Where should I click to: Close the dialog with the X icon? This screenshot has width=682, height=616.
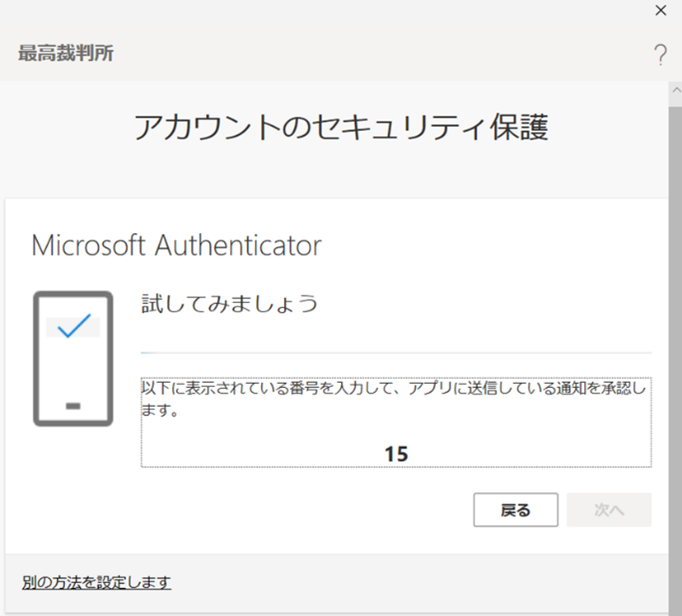click(661, 10)
